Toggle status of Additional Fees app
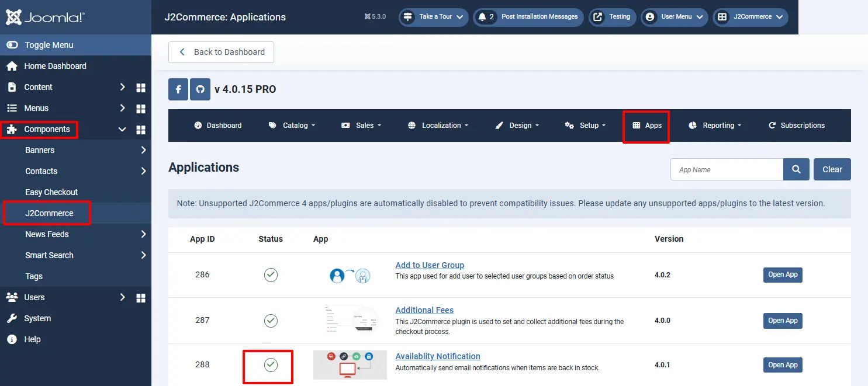This screenshot has height=386, width=868. click(x=271, y=320)
